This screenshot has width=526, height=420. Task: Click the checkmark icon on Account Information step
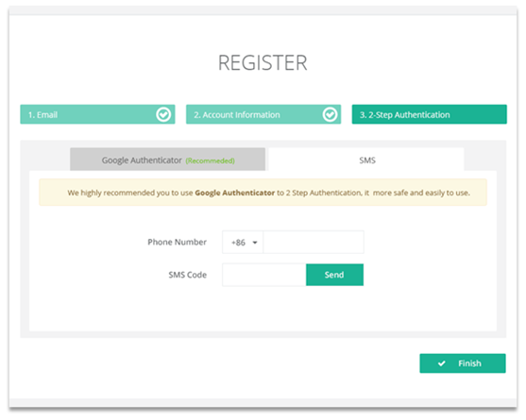330,114
